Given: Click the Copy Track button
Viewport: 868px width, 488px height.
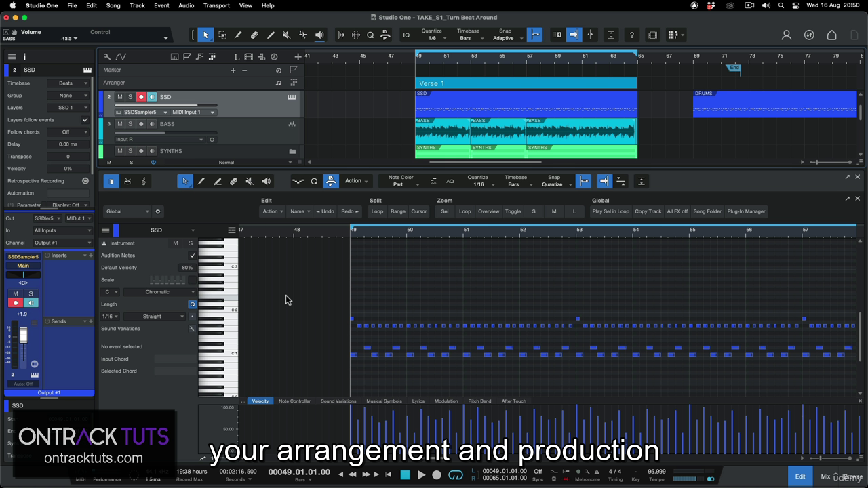Looking at the screenshot, I should click(648, 211).
